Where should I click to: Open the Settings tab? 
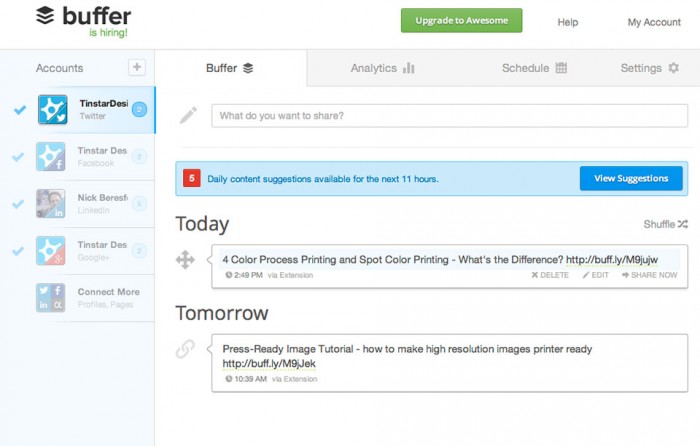650,68
